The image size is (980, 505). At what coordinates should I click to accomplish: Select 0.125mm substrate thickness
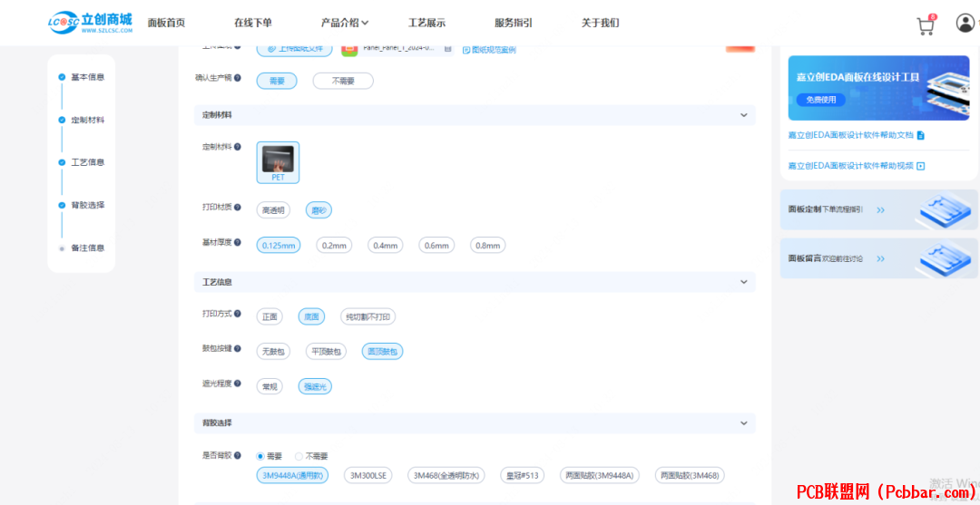point(279,246)
